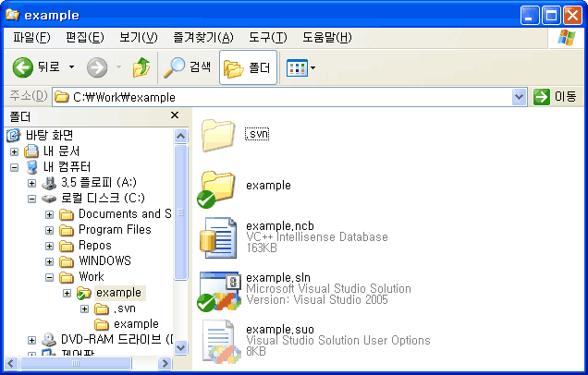
Task: Click the Back (뒤로) arrow icon
Action: pos(24,67)
